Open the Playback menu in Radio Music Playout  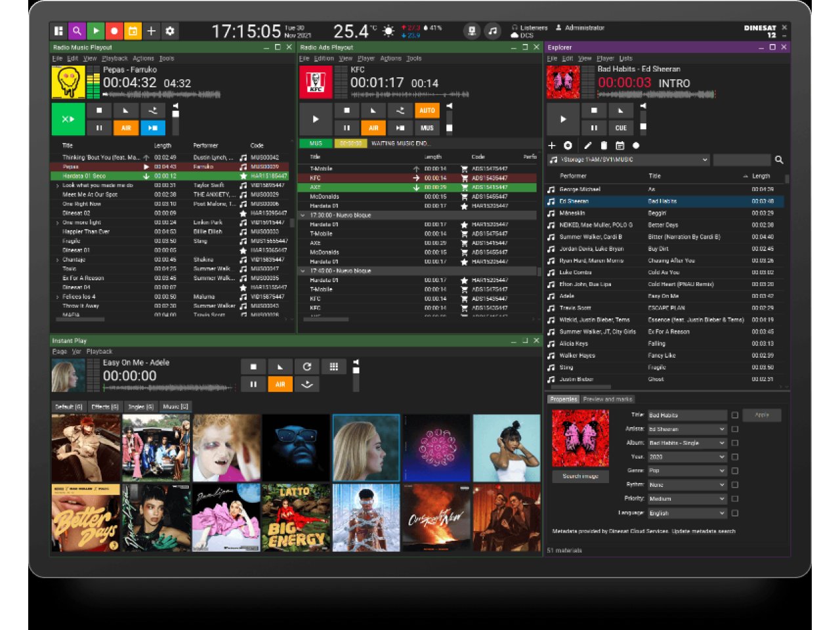(115, 58)
